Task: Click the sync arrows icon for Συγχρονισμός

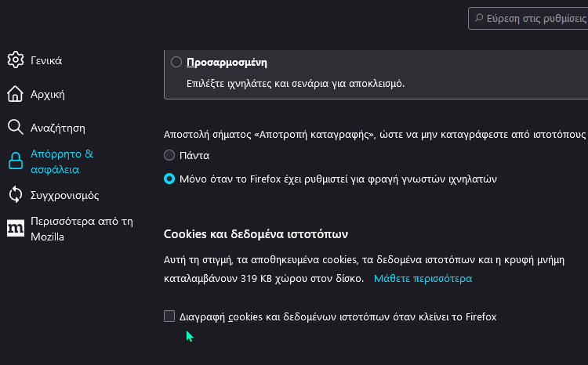Action: pyautogui.click(x=16, y=195)
